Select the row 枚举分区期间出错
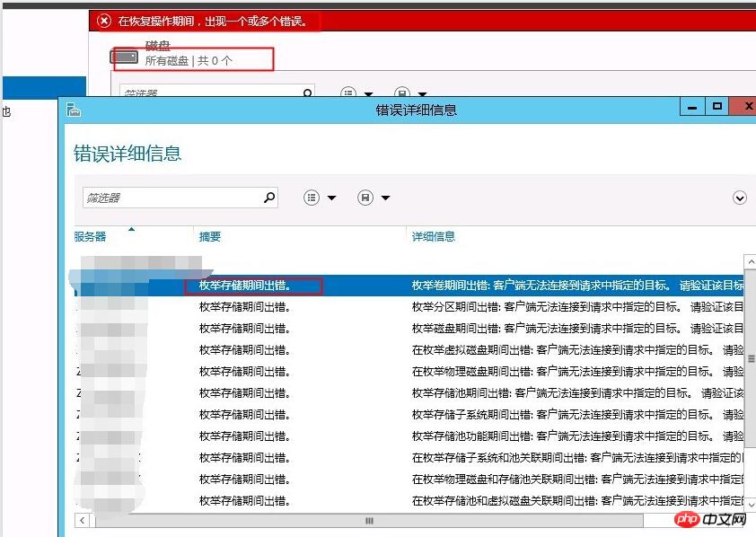This screenshot has height=537, width=756. (x=409, y=307)
